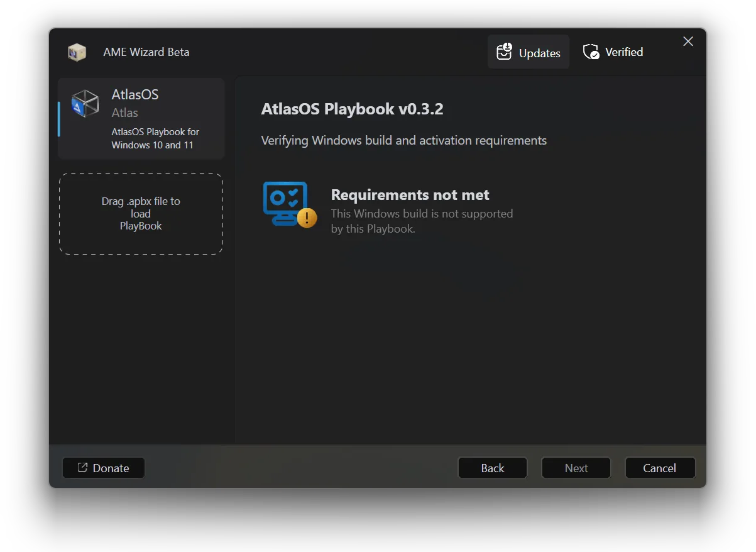This screenshot has height=552, width=756.
Task: Select the Atlas subtitle text in sidebar
Action: coord(124,113)
